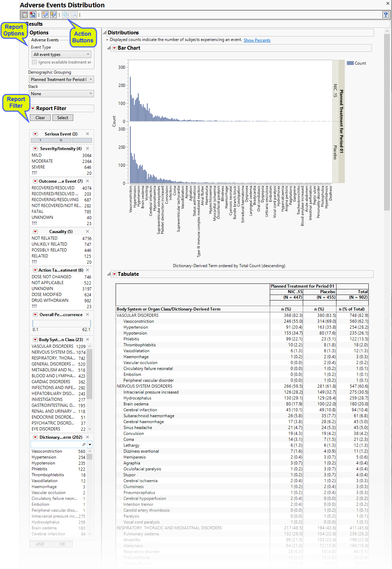Screen dimensions: 392x569
Task: Open help with the question mark icon
Action: (385, 15)
